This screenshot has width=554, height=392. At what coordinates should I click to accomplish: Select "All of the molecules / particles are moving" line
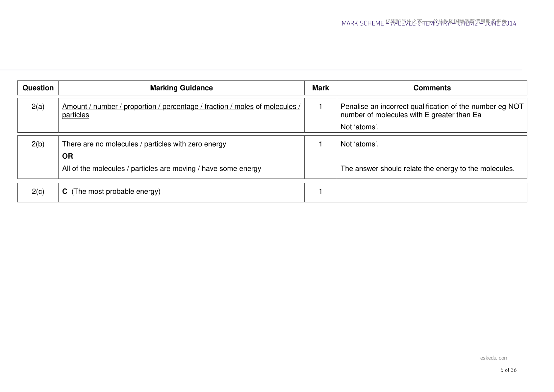162,169
